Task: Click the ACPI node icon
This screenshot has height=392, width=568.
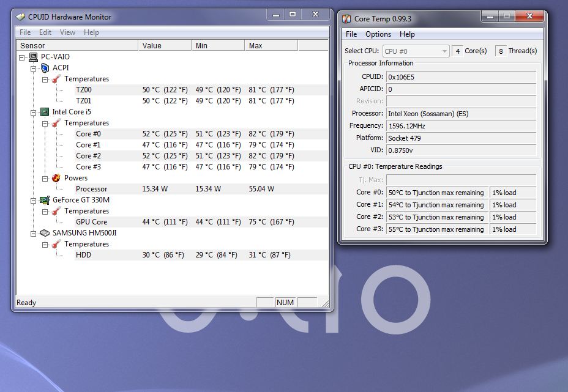Action: tap(45, 68)
